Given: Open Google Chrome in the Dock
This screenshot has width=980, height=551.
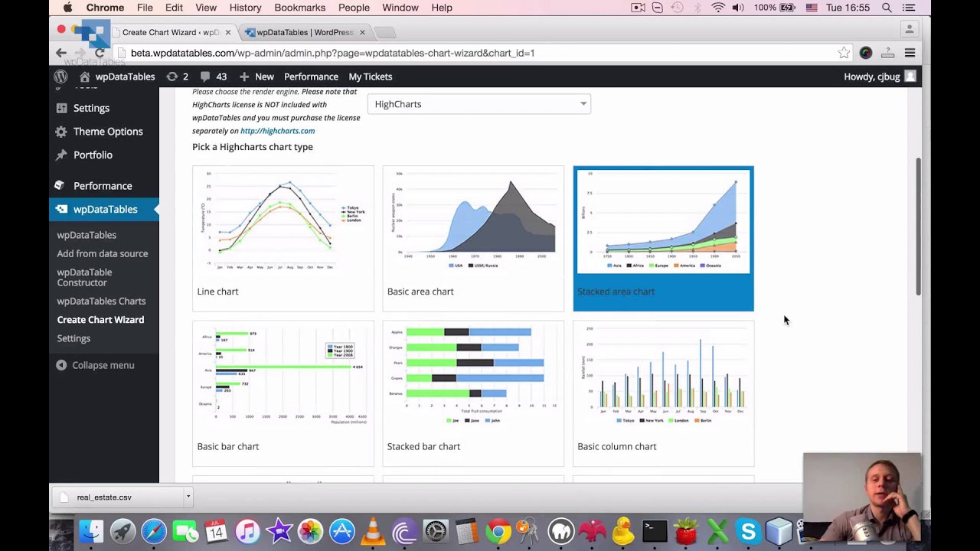Looking at the screenshot, I should pos(498,531).
